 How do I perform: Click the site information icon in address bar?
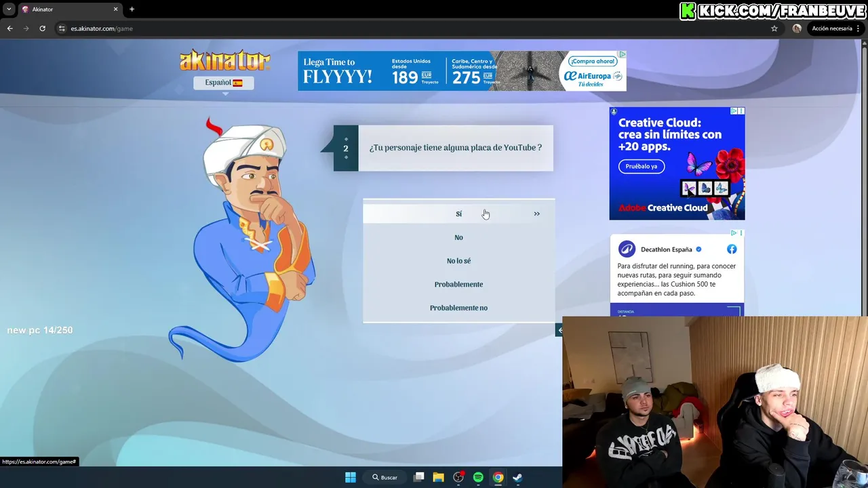[62, 28]
